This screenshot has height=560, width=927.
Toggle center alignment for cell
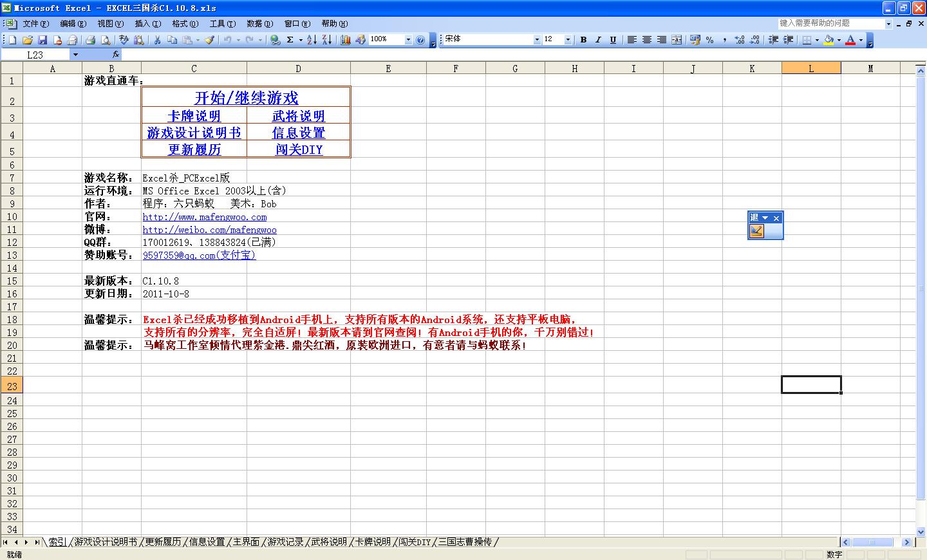[x=647, y=40]
